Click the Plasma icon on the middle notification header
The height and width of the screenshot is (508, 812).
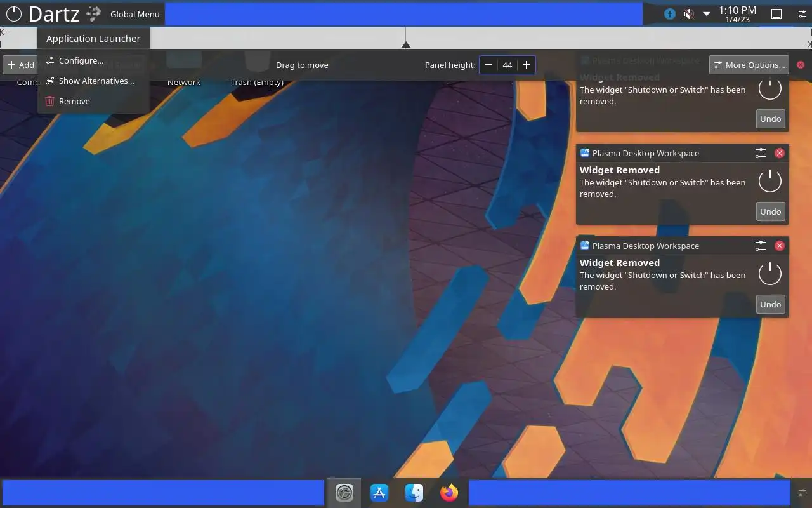coord(585,153)
